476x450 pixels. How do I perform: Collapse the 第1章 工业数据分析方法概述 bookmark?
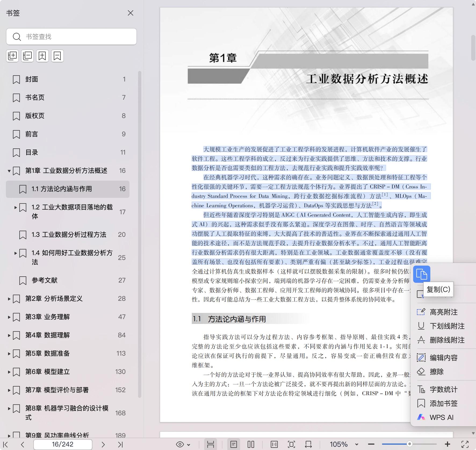pyautogui.click(x=9, y=171)
